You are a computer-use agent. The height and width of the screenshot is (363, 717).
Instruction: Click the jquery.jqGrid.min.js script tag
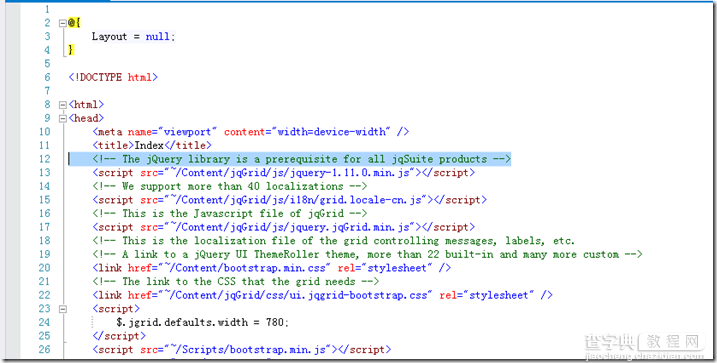(284, 227)
